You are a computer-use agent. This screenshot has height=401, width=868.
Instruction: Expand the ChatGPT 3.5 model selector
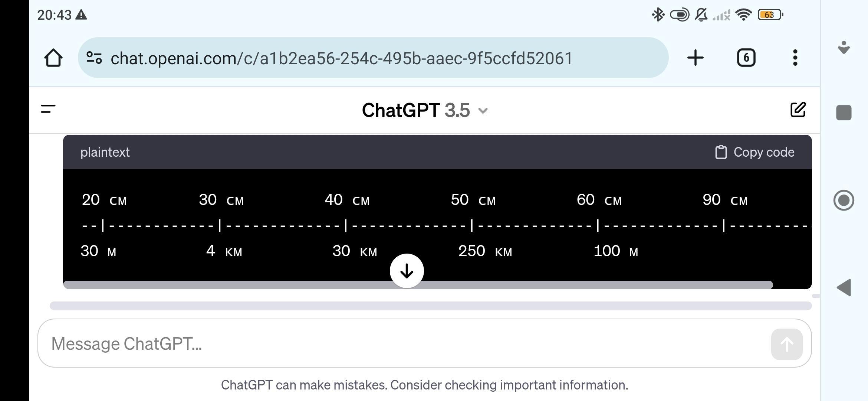pyautogui.click(x=425, y=110)
